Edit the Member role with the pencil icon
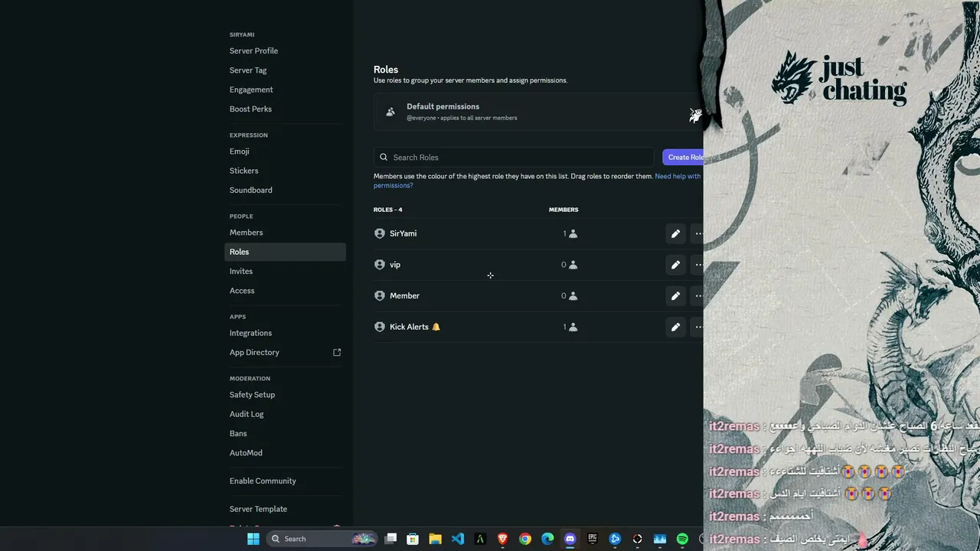The image size is (980, 551). click(675, 296)
